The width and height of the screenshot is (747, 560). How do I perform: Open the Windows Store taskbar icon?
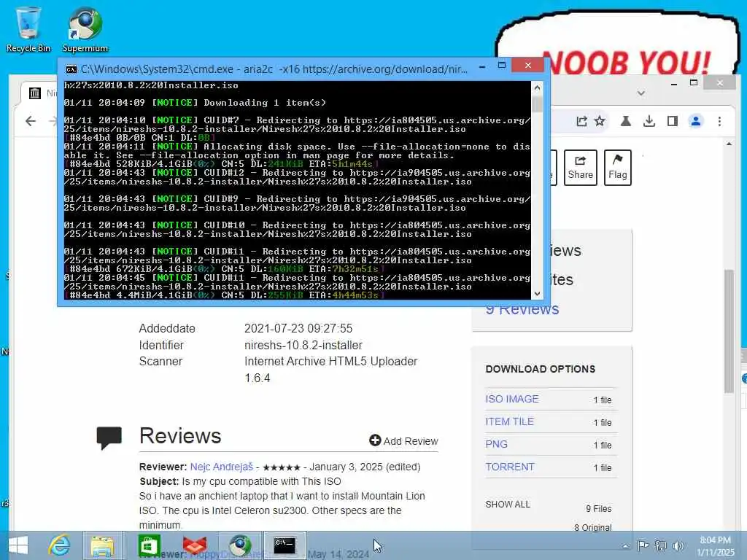point(149,545)
